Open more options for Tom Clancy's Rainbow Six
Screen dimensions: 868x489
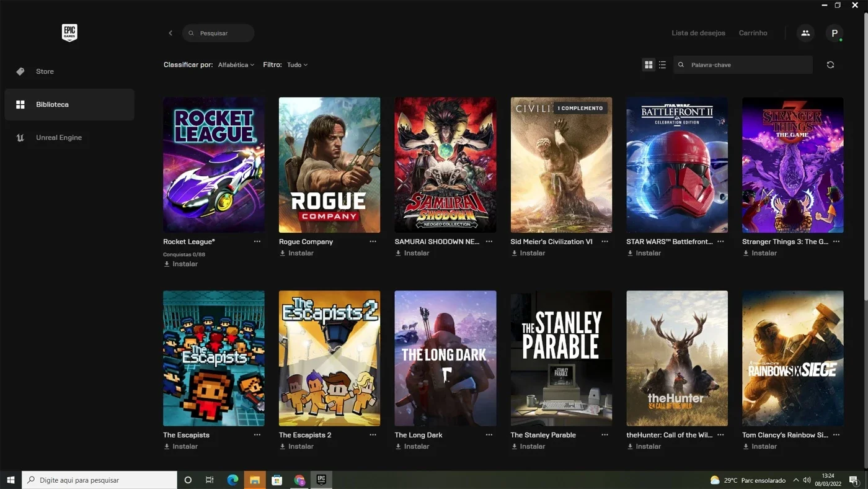click(836, 435)
